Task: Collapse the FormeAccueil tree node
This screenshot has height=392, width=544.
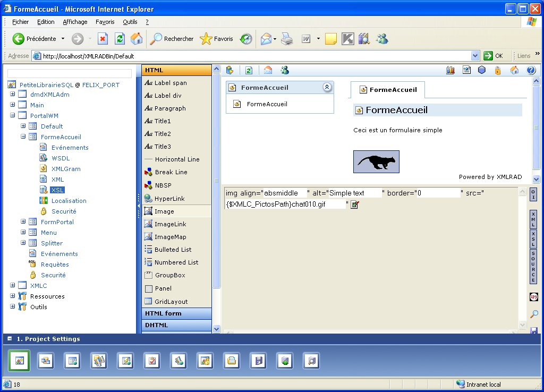Action: click(23, 137)
